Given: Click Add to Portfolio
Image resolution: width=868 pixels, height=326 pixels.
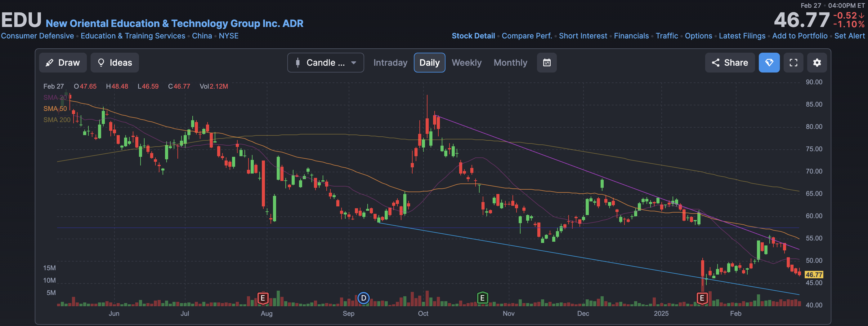Looking at the screenshot, I should click(800, 36).
